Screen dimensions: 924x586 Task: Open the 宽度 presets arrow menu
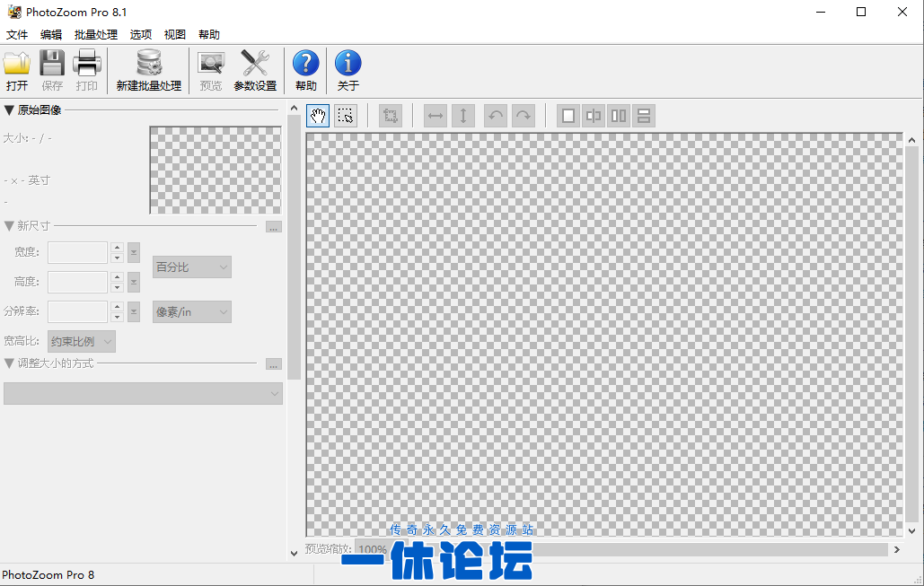click(x=134, y=252)
